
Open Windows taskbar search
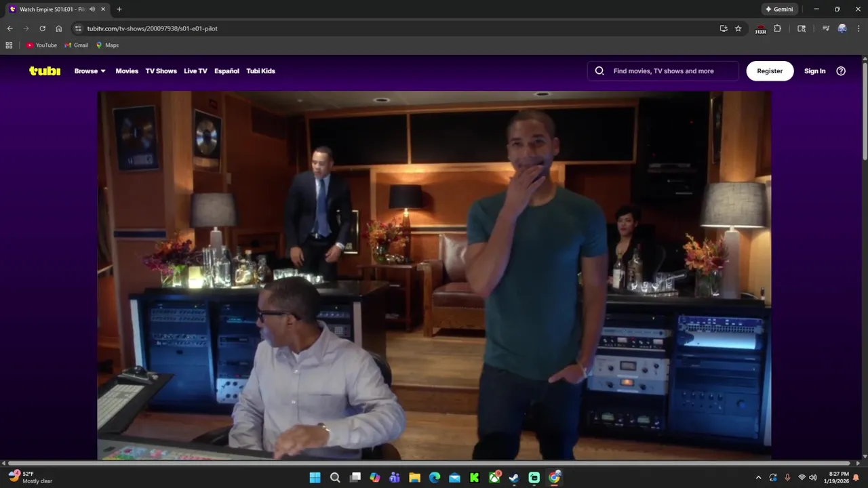tap(335, 477)
